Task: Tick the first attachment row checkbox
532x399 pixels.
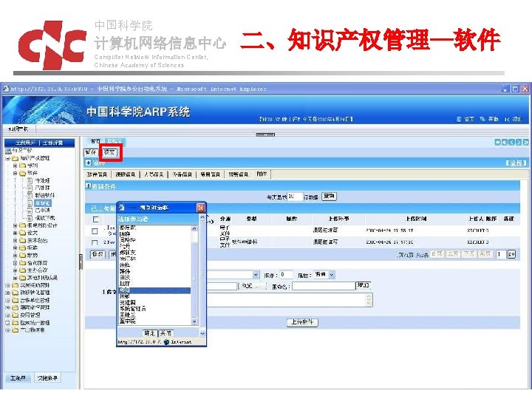Action: point(95,231)
